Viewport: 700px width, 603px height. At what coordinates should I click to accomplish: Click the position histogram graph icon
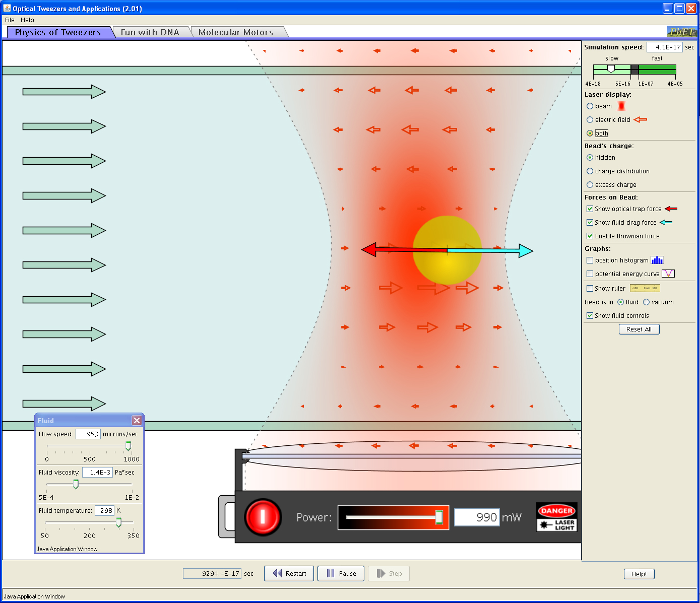pos(657,260)
